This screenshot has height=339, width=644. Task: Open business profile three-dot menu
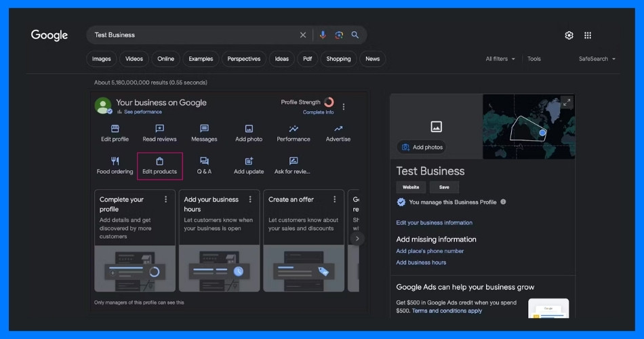[344, 107]
